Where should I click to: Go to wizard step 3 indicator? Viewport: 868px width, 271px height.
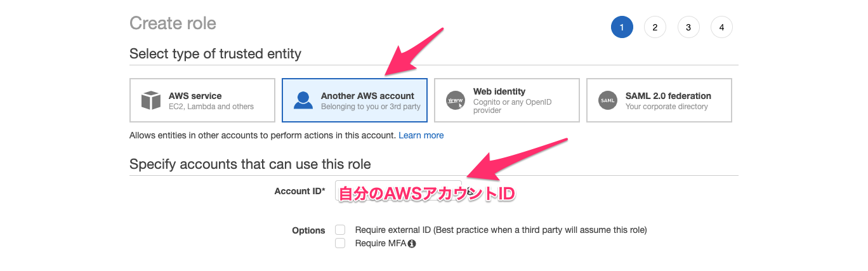click(688, 27)
